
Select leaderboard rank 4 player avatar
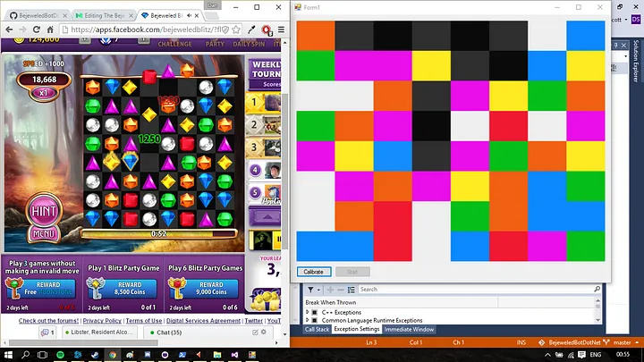272,170
